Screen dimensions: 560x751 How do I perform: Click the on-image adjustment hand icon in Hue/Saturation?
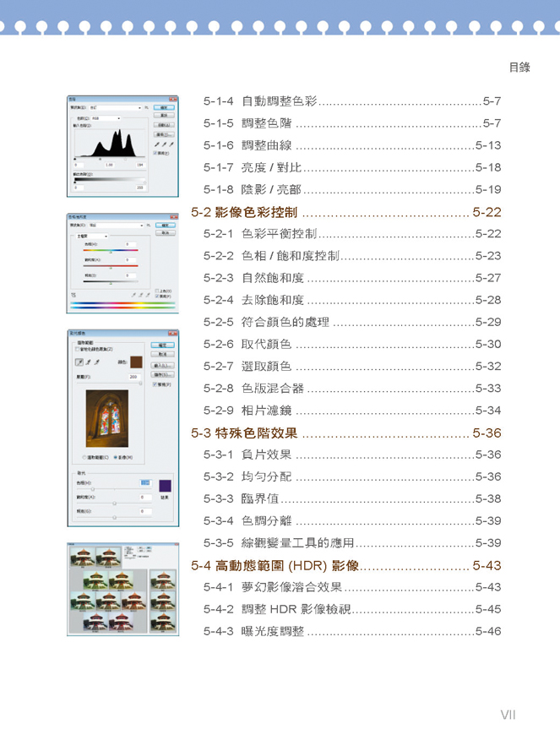(x=74, y=296)
